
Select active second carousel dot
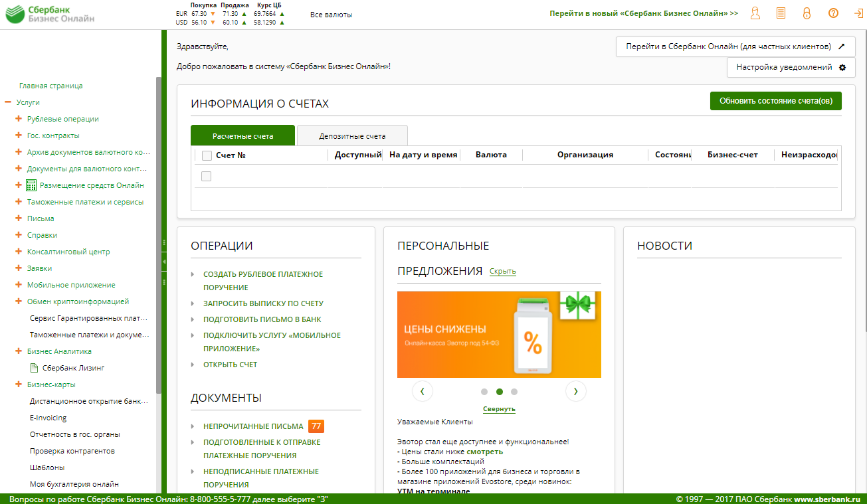pos(499,392)
